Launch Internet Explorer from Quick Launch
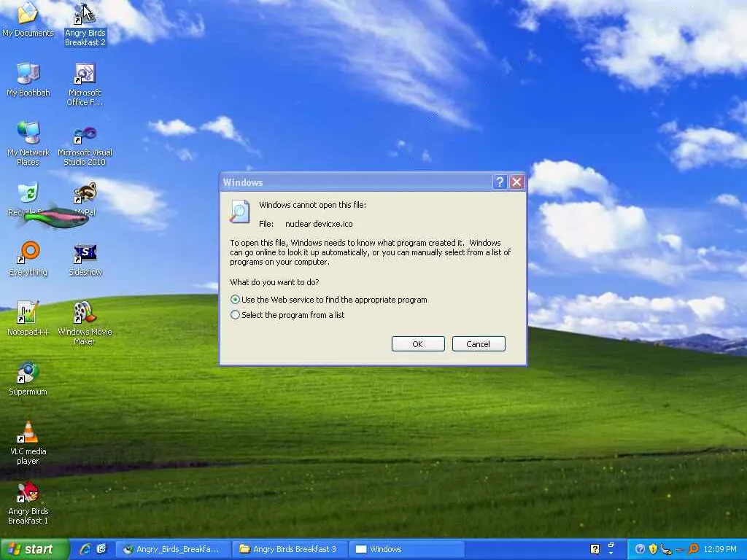The height and width of the screenshot is (560, 747). click(86, 549)
